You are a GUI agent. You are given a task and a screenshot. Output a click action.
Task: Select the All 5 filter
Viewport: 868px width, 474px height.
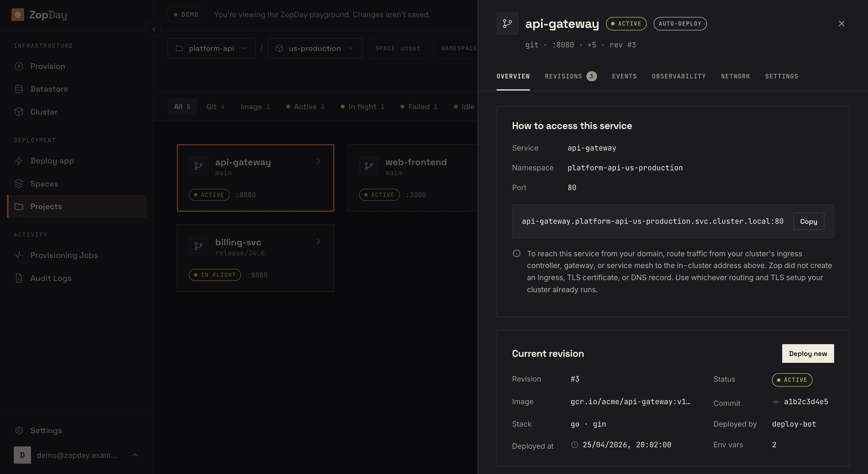[182, 107]
